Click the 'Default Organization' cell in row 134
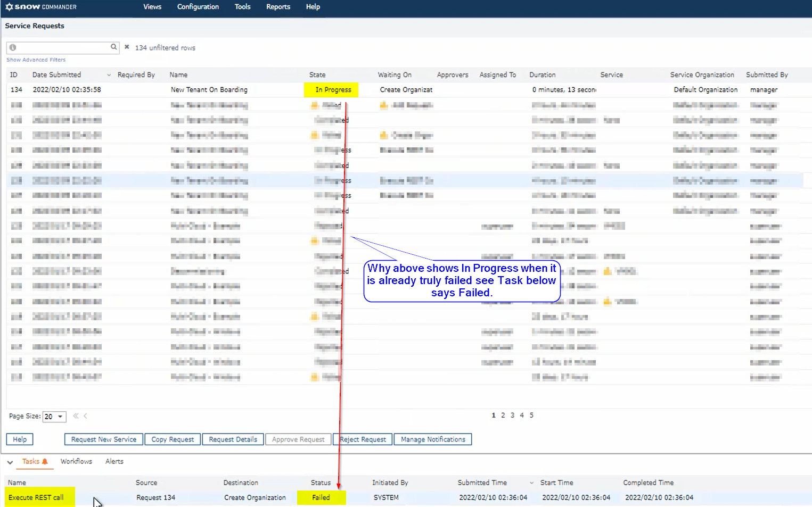 click(x=706, y=90)
